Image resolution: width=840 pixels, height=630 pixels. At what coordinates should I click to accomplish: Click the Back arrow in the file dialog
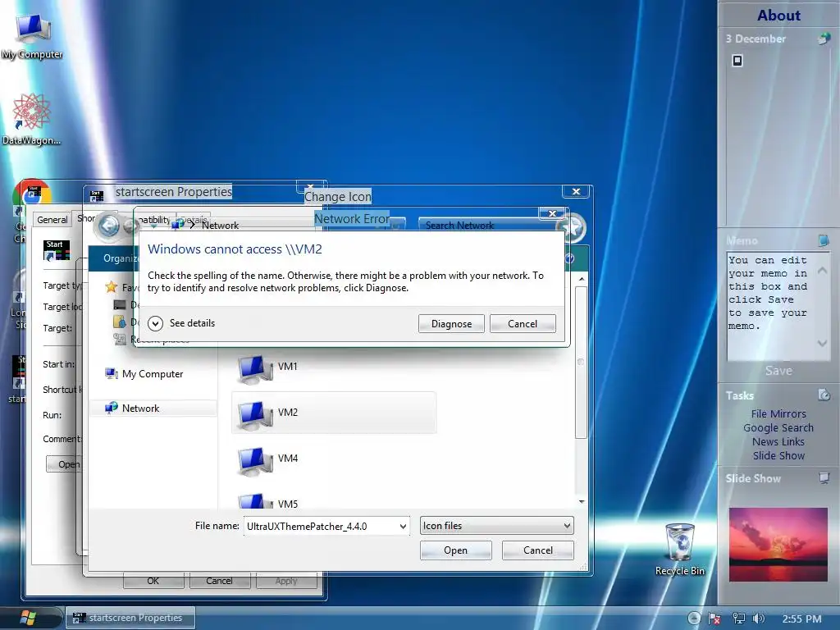pyautogui.click(x=109, y=226)
